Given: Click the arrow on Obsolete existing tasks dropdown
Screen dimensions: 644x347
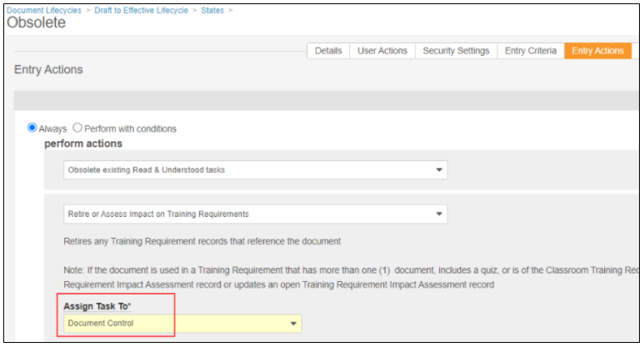Looking at the screenshot, I should (x=439, y=170).
